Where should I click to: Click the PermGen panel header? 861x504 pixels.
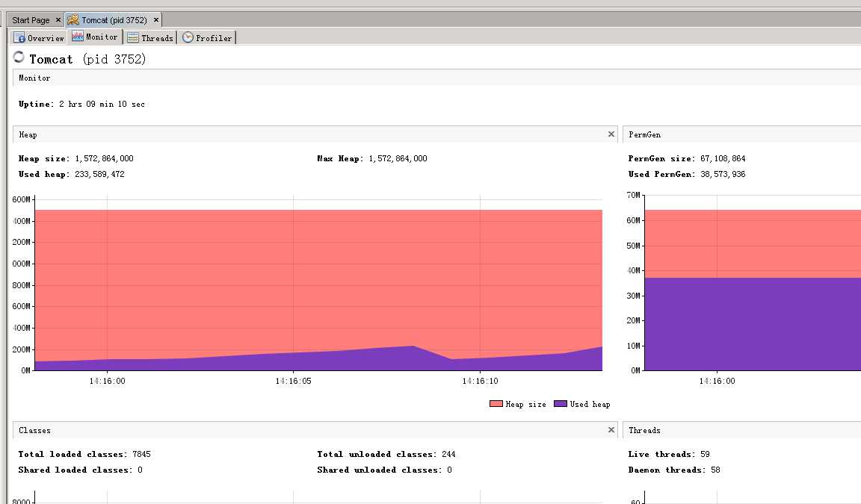point(742,134)
